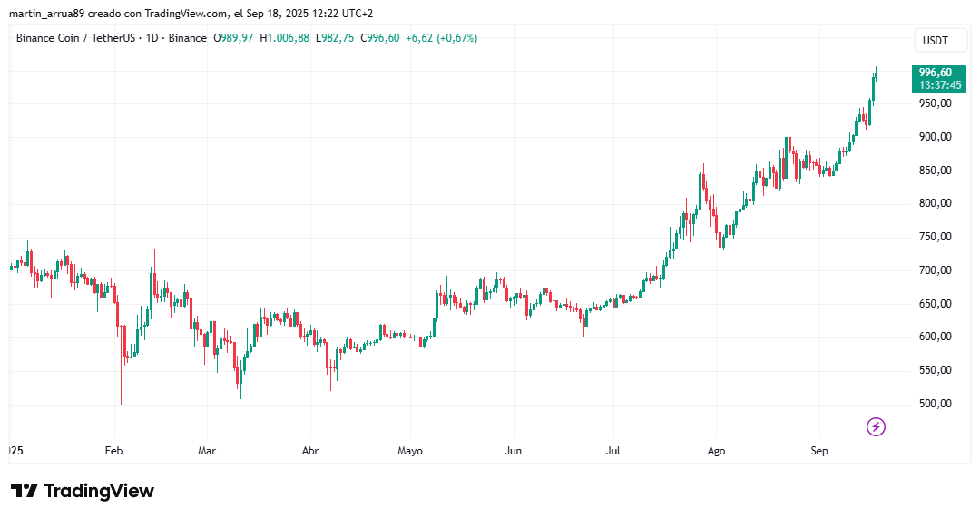Image resolution: width=980 pixels, height=518 pixels.
Task: Click the Sep marker on time axis
Action: [819, 450]
